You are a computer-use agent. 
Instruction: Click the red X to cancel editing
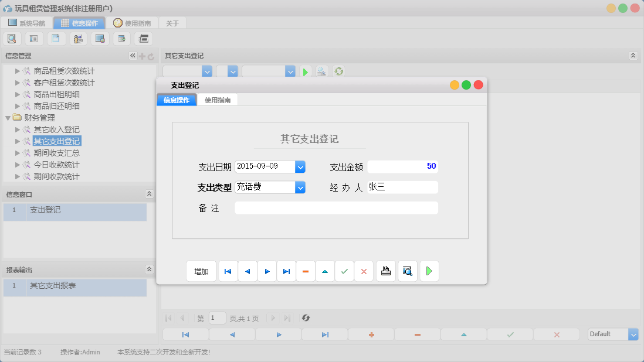364,271
